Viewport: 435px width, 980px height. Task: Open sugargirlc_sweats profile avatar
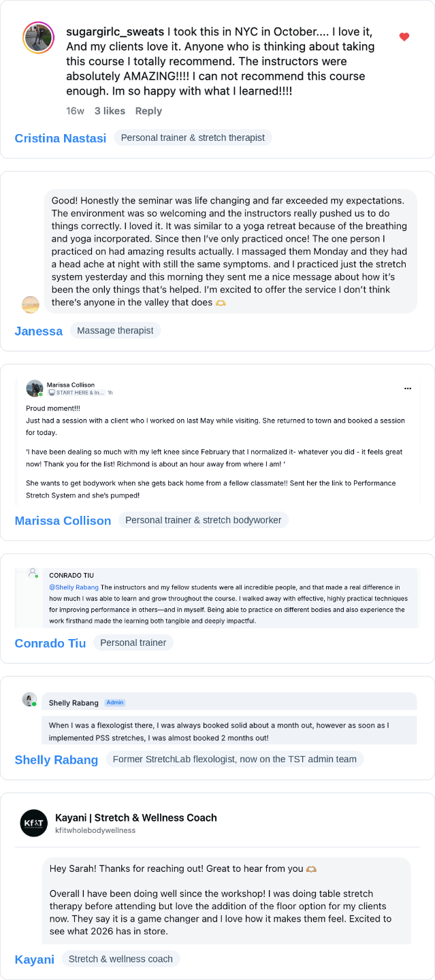coord(39,37)
